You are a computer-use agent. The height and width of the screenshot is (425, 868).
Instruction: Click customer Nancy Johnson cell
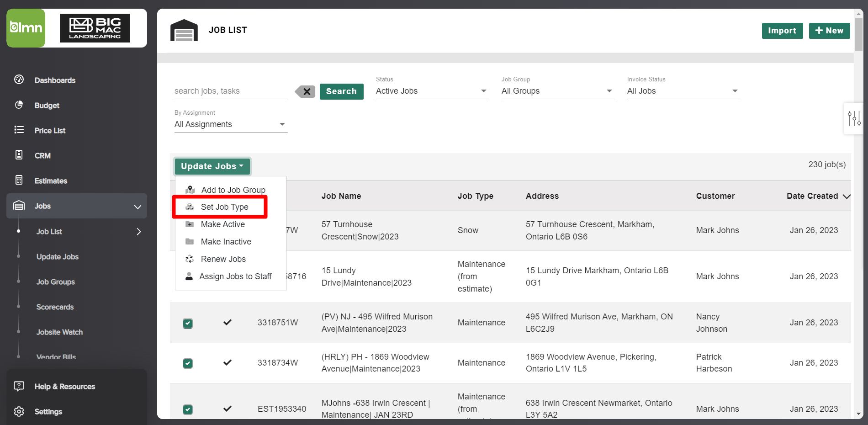coord(711,323)
